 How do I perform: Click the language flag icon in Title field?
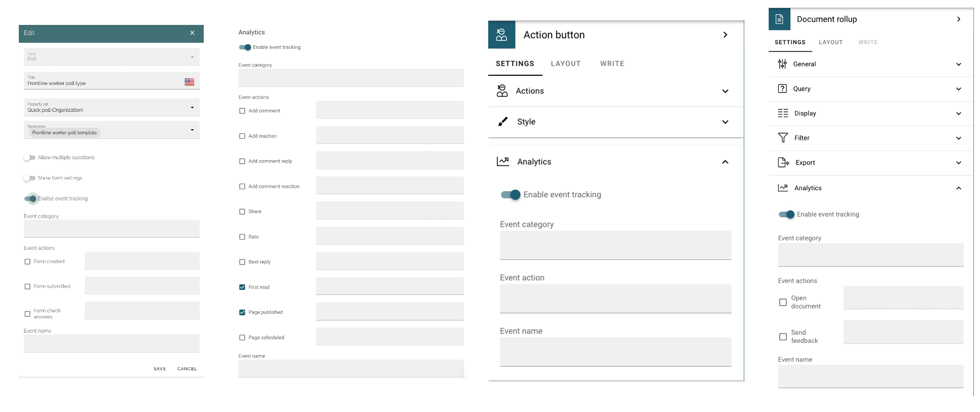(189, 82)
